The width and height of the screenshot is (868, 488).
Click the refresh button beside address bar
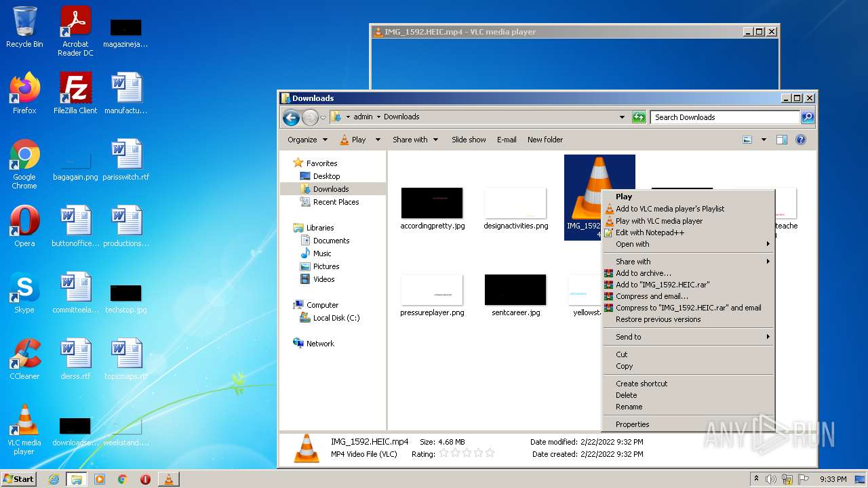pyautogui.click(x=639, y=117)
